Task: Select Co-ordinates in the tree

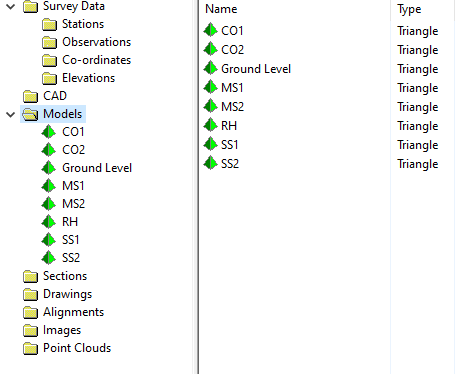Action: [x=97, y=60]
